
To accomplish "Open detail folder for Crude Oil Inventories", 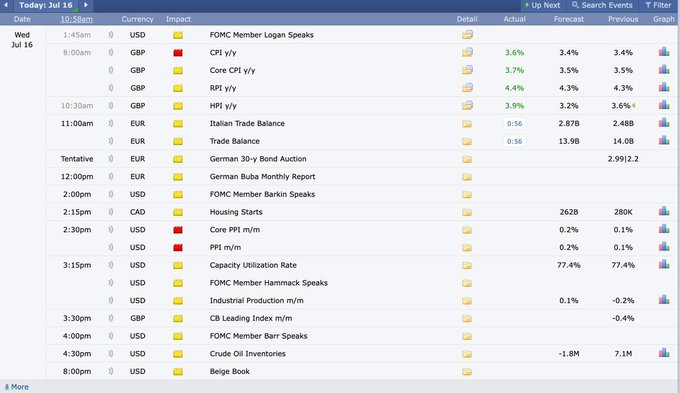I will (x=467, y=354).
